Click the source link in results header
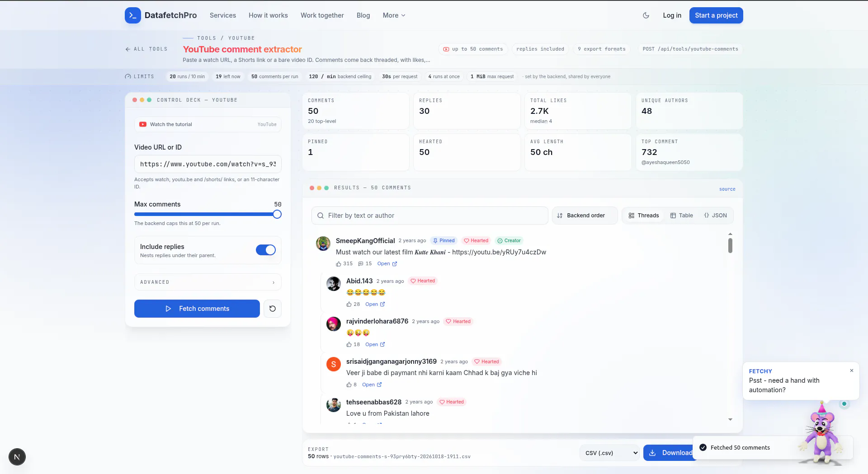Viewport: 868px width, 474px height. pyautogui.click(x=727, y=189)
